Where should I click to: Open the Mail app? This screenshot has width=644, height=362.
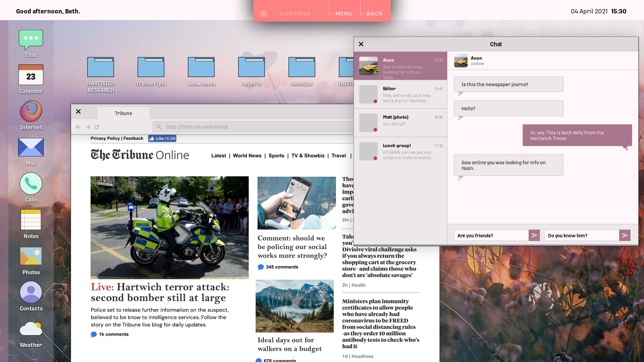31,147
